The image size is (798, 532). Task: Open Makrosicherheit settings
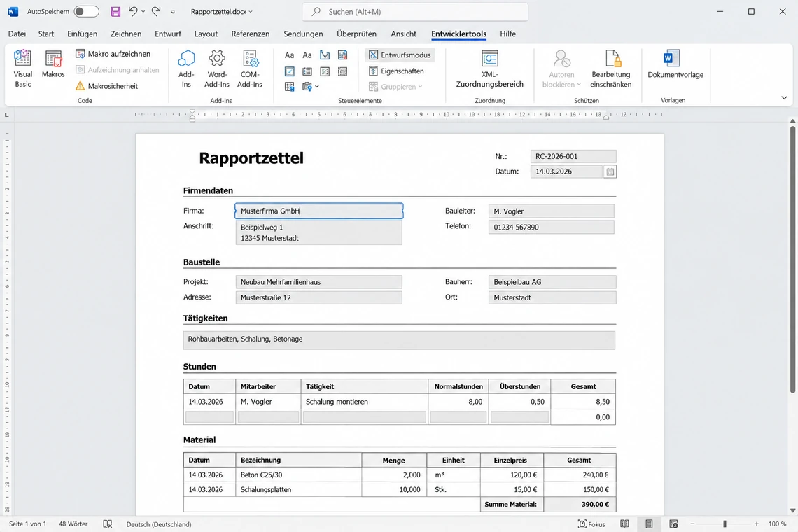[x=107, y=86]
